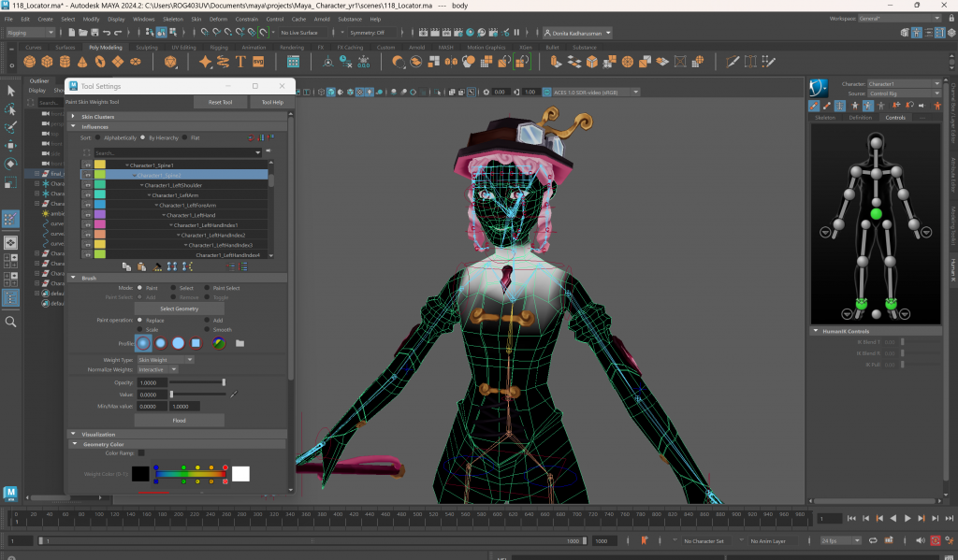Viewport: 958px width, 560px height.
Task: Select the Move tool in toolbox
Action: tap(10, 145)
